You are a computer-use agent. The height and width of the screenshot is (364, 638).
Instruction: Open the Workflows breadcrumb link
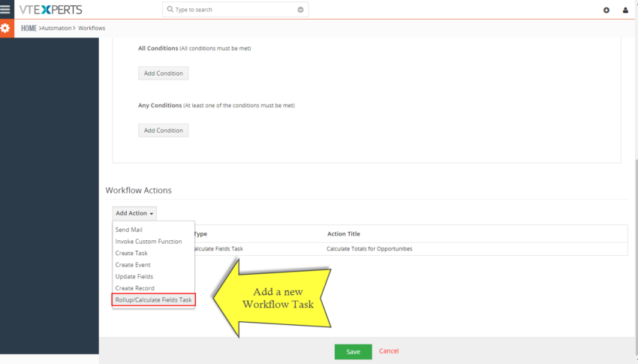coord(92,28)
